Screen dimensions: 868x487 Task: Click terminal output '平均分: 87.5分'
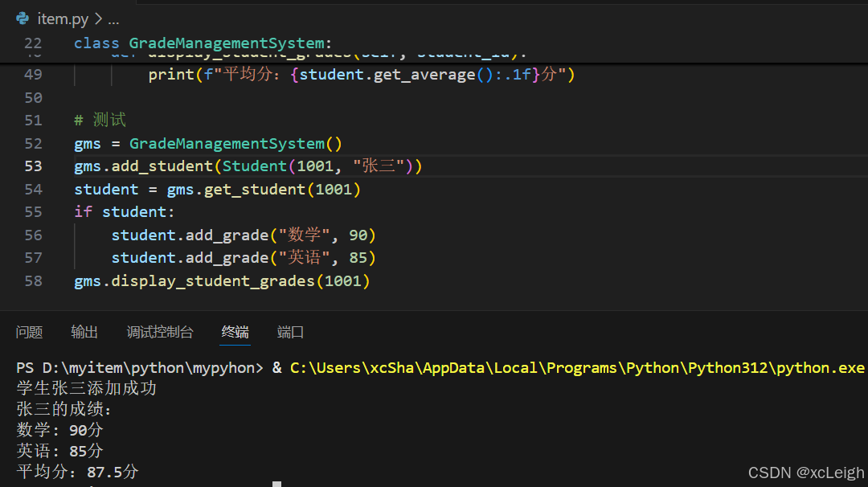point(77,472)
